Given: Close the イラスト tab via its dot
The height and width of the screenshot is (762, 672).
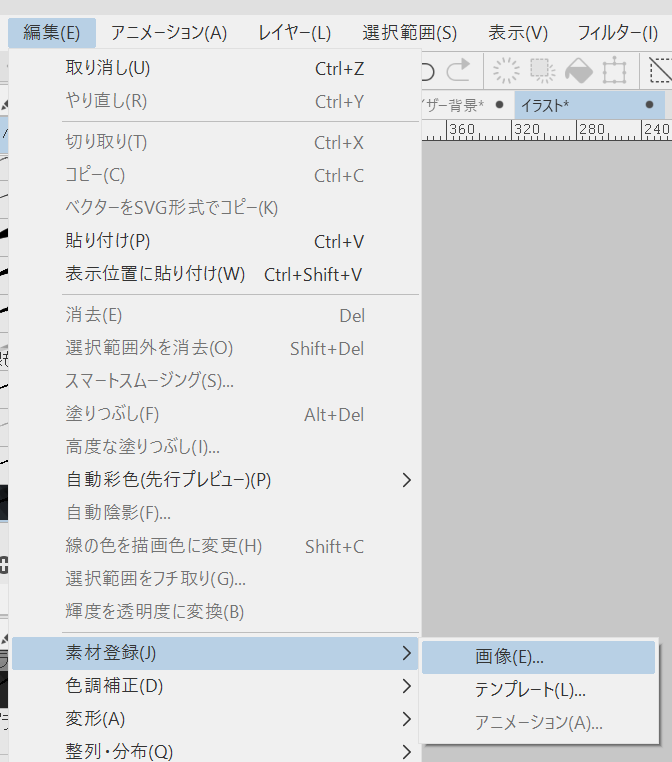Looking at the screenshot, I should tap(649, 105).
